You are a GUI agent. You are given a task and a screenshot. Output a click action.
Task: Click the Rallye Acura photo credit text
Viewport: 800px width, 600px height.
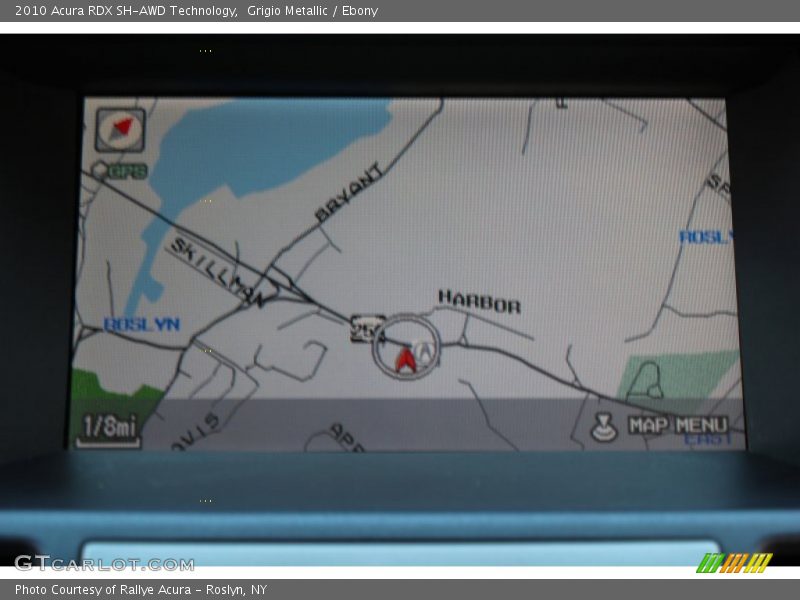(140, 590)
